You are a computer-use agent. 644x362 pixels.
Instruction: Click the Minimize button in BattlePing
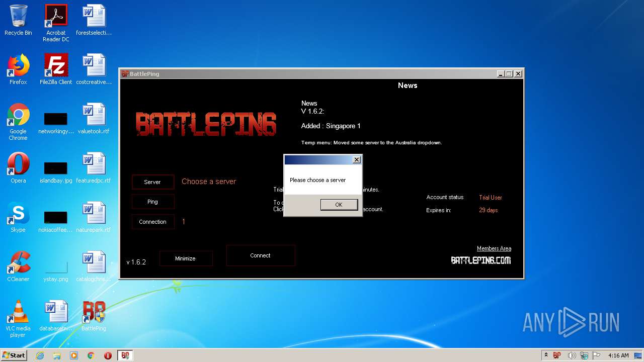click(186, 258)
